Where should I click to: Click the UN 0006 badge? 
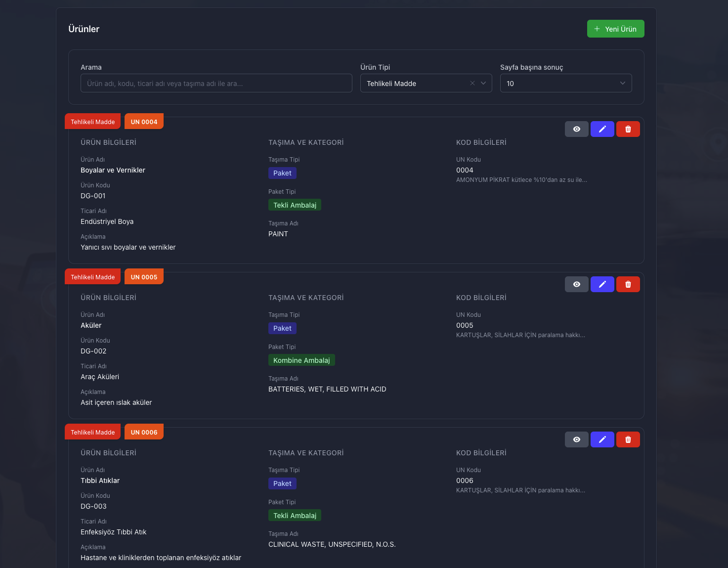[144, 432]
